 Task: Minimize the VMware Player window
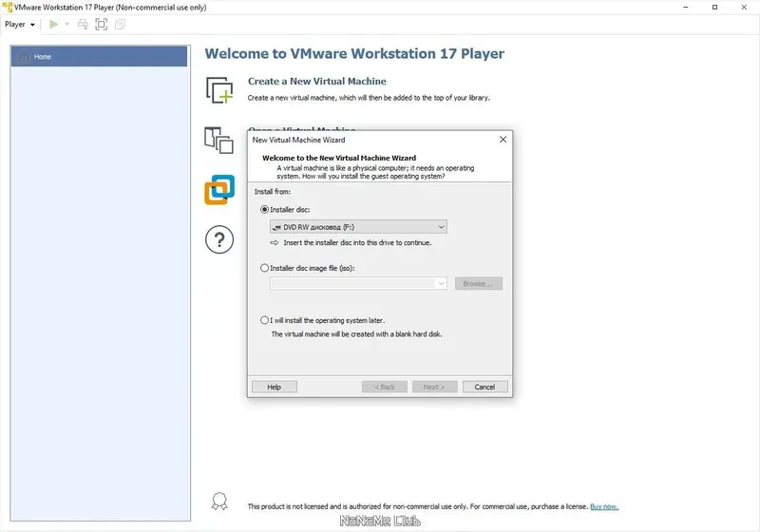click(686, 8)
